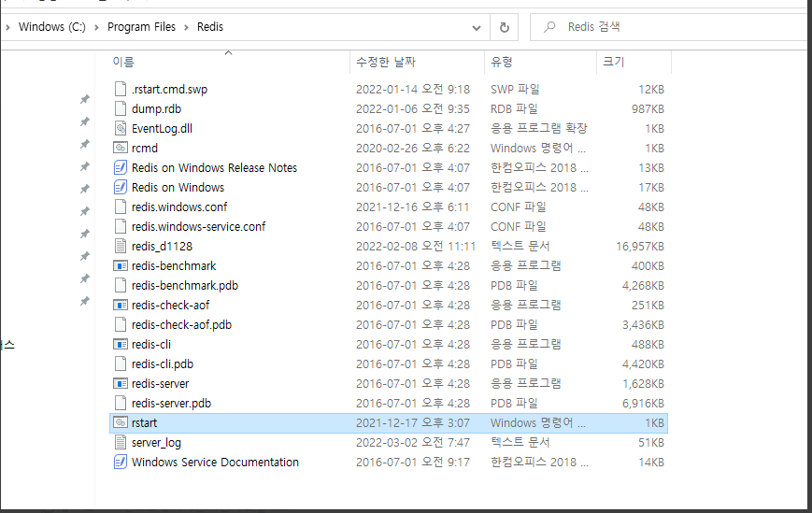Click the Redis breadcrumb segment

(x=210, y=27)
